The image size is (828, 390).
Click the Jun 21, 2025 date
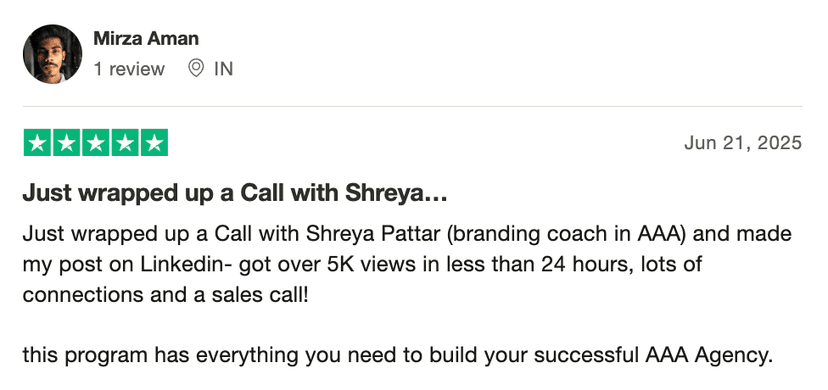[x=743, y=142]
